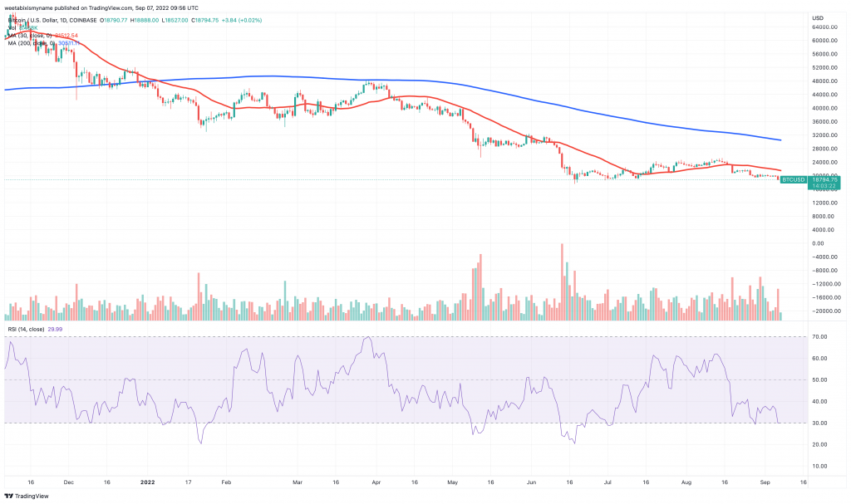Click the 18794.75 last price label
The width and height of the screenshot is (851, 504).
point(824,179)
